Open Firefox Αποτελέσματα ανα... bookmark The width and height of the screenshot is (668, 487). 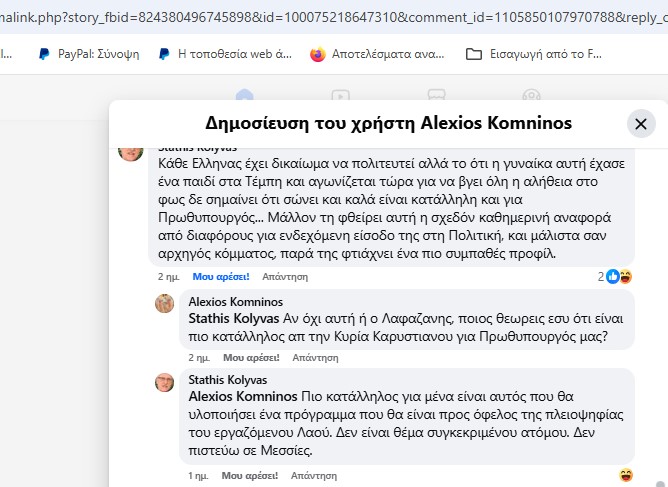tap(377, 54)
